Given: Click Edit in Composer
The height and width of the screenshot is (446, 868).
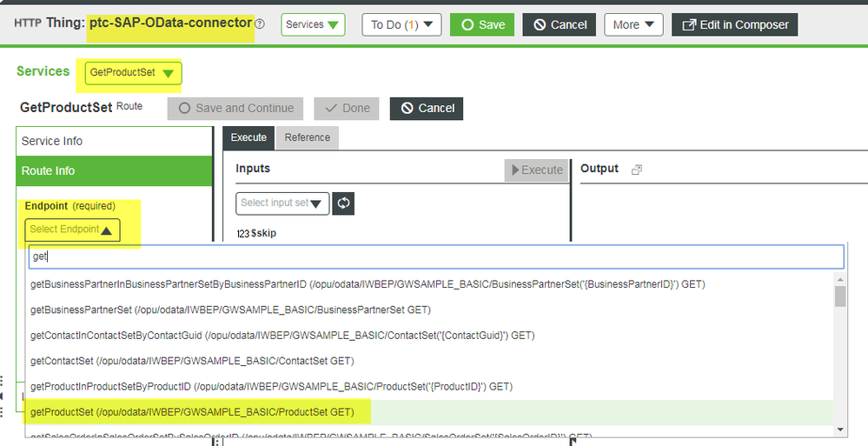Looking at the screenshot, I should pyautogui.click(x=734, y=25).
